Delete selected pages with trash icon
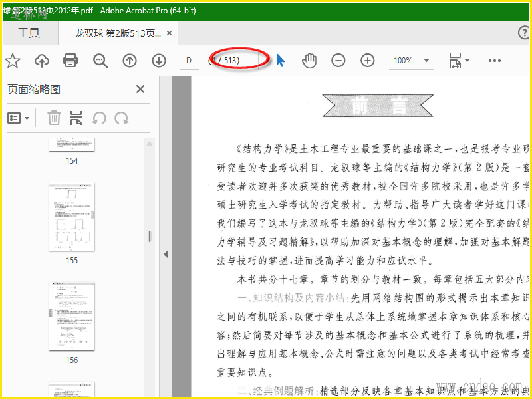532x399 pixels. 54,118
